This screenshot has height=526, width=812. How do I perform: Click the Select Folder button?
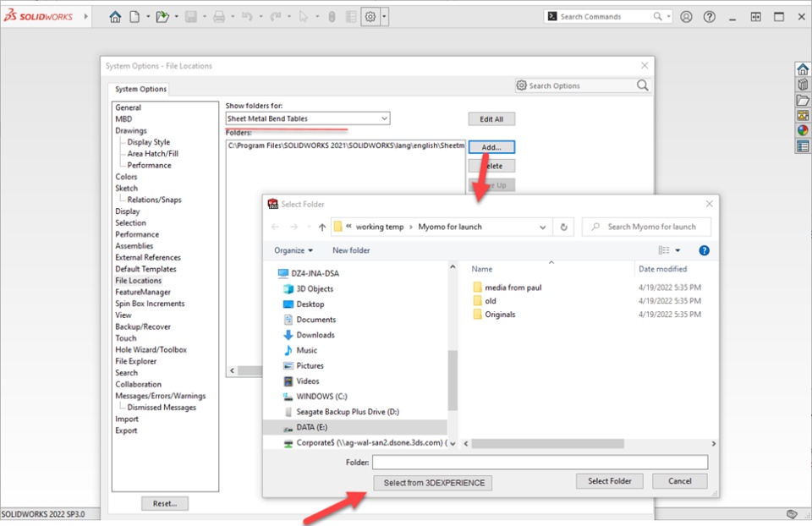pyautogui.click(x=610, y=481)
